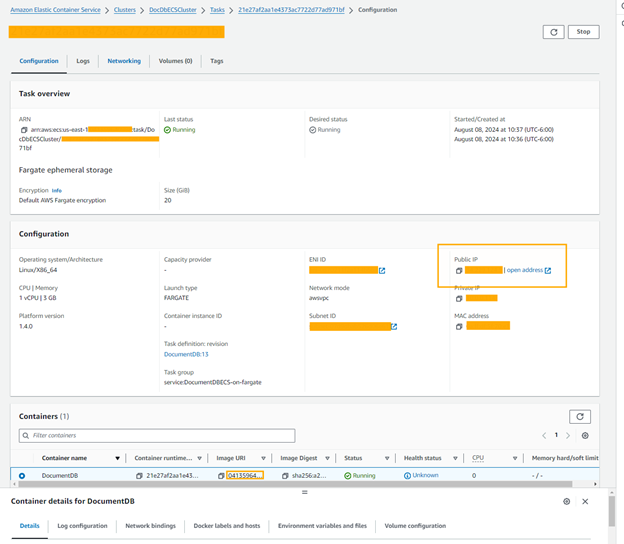Select the DocumentDB container radio button
The image size is (624, 544).
(22, 476)
